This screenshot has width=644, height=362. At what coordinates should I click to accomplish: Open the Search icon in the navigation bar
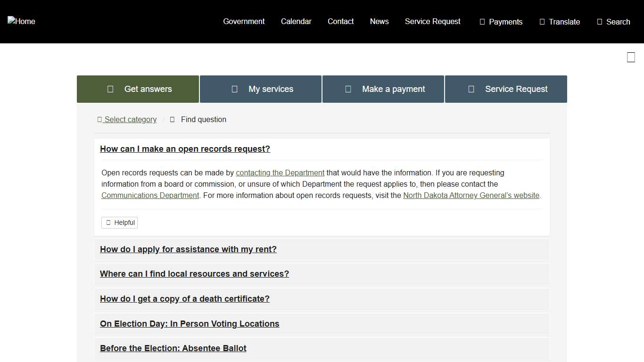pyautogui.click(x=600, y=22)
